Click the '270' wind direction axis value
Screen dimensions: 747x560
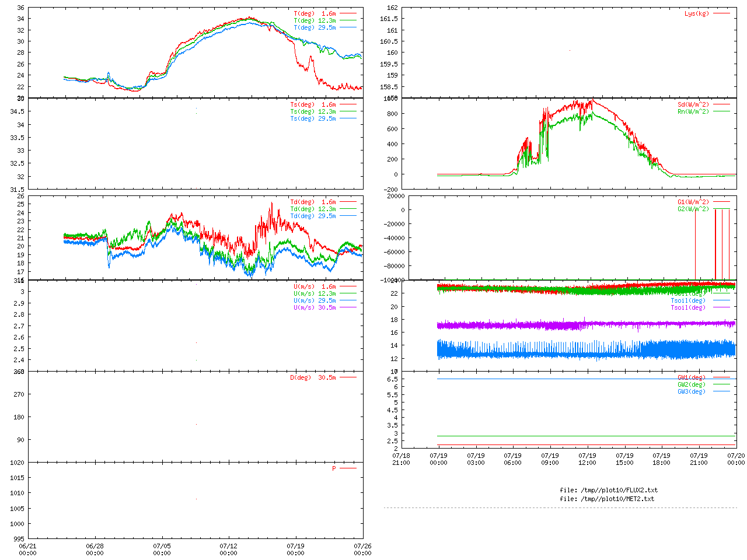pos(19,394)
